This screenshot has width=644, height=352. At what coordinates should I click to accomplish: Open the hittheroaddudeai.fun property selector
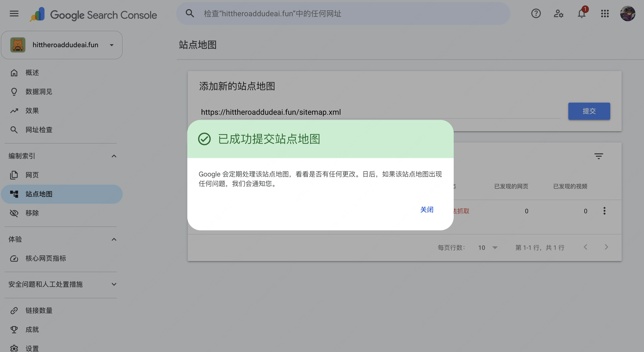pyautogui.click(x=62, y=45)
